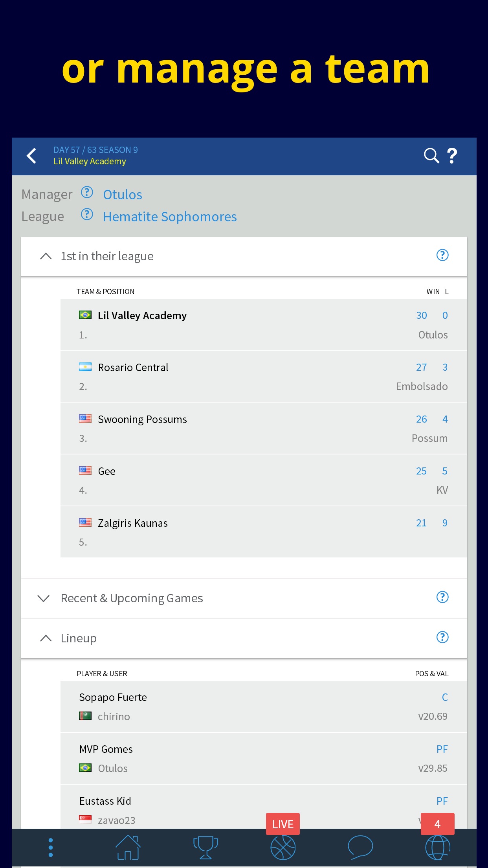This screenshot has width=488, height=868.
Task: Tap the back arrow in header
Action: click(x=31, y=156)
